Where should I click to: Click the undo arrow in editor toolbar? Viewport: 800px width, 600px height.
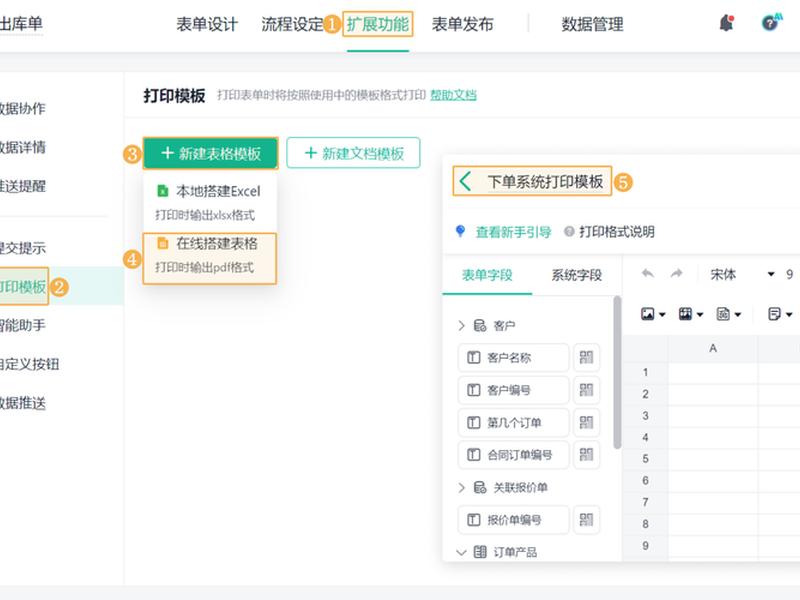[x=648, y=273]
